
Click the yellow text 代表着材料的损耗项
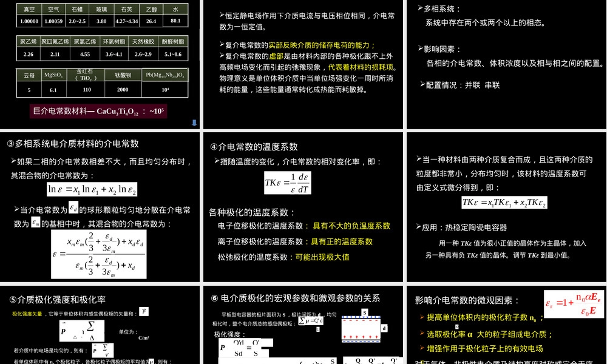click(361, 67)
